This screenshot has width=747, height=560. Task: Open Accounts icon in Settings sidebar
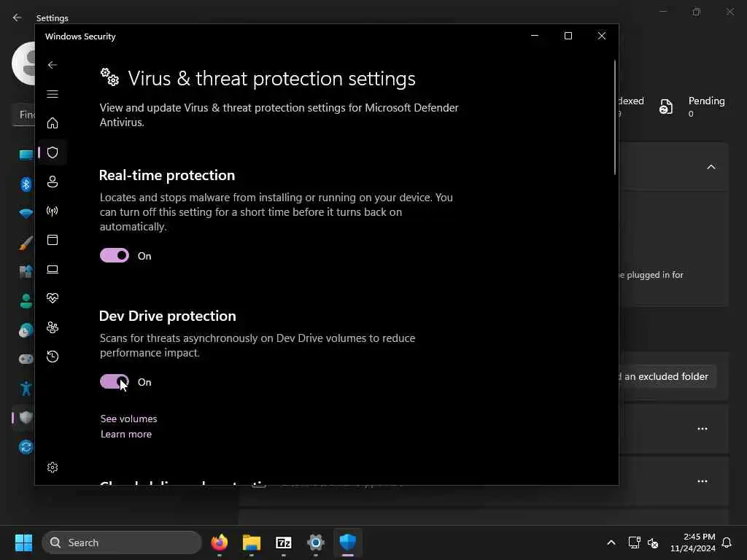[26, 301]
